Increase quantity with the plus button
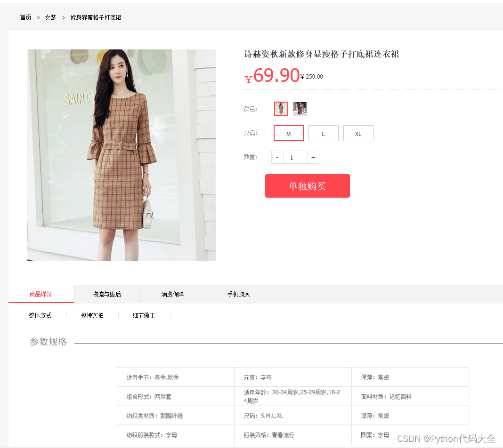Viewport: 503px width, 448px height. (313, 157)
